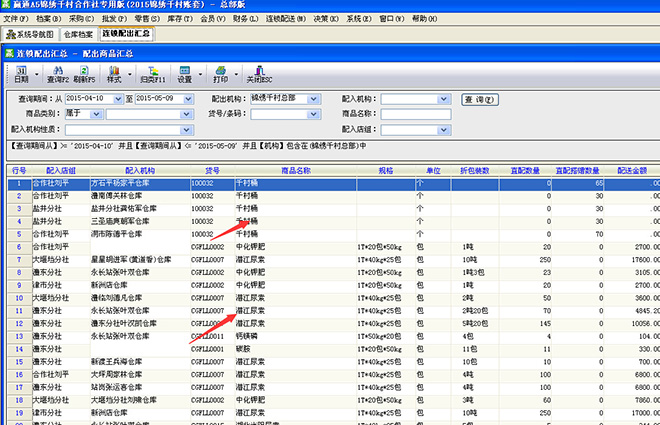Expand the 配入店组 filter dropdown
The height and width of the screenshot is (425, 660).
(x=447, y=129)
